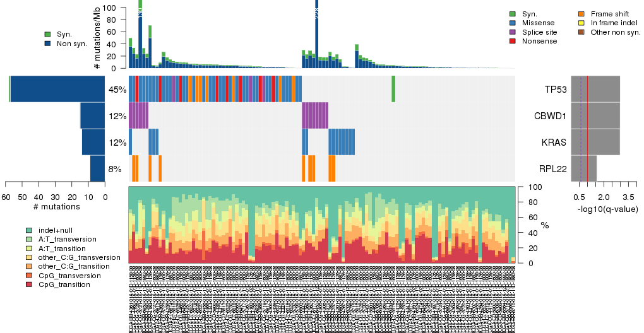Select the CBWD1 gene label

click(551, 116)
